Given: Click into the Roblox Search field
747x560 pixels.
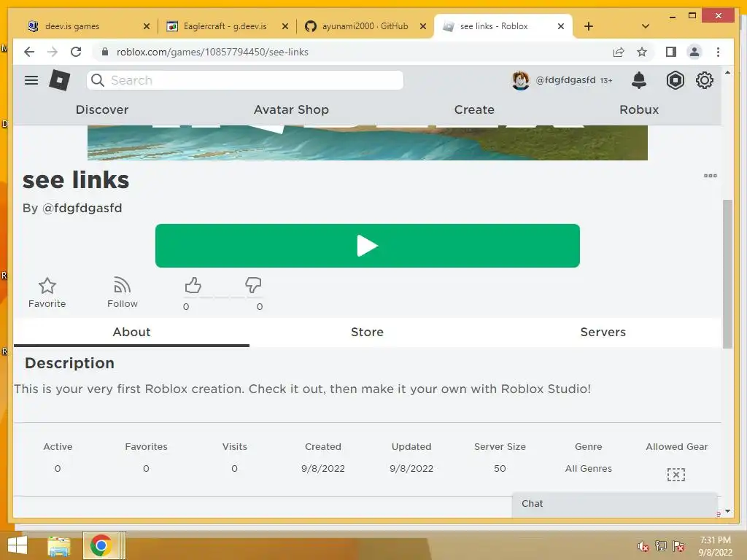Looking at the screenshot, I should (x=245, y=80).
